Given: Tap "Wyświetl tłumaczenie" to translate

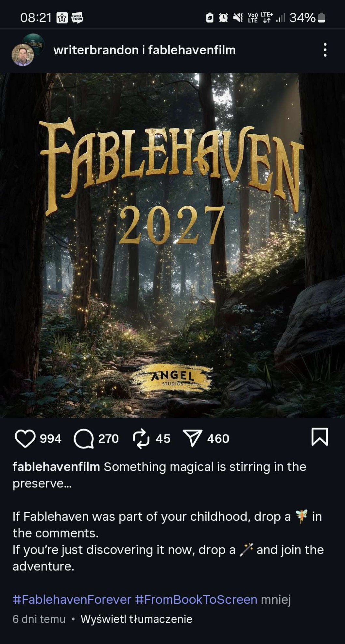Looking at the screenshot, I should [136, 619].
